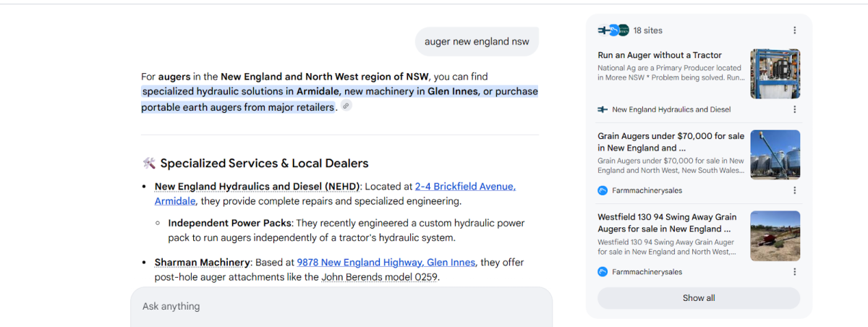Click the John Berends model 0259 text
868x327 pixels.
pos(379,277)
